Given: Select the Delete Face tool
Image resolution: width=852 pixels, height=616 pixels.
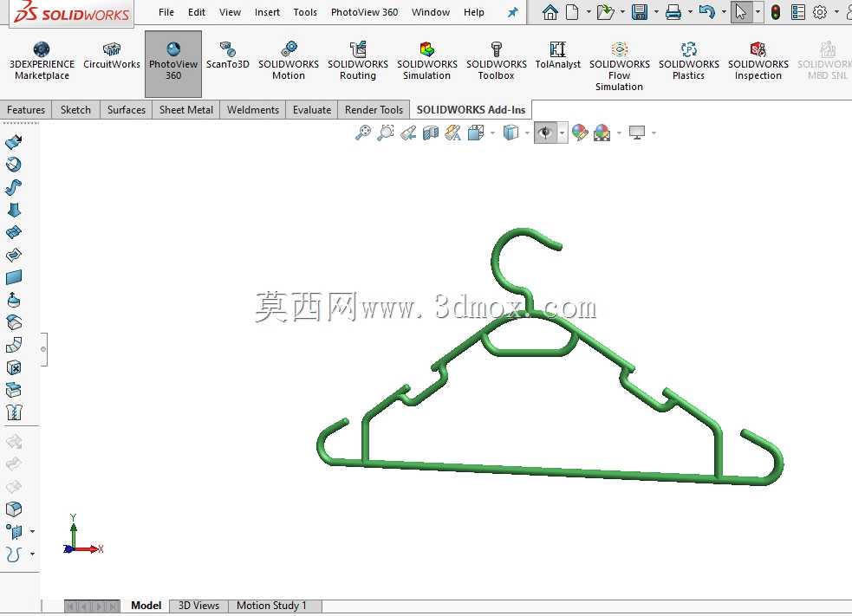Looking at the screenshot, I should [14, 367].
